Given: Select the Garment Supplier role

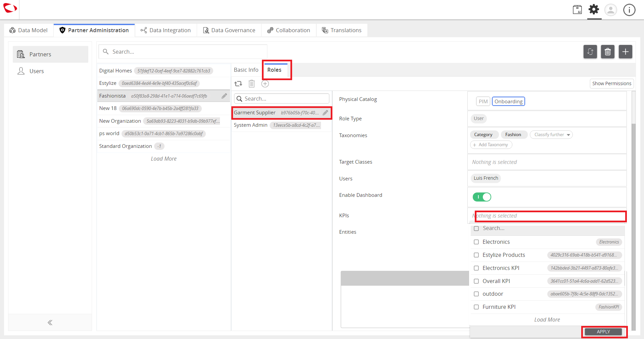Looking at the screenshot, I should (281, 113).
